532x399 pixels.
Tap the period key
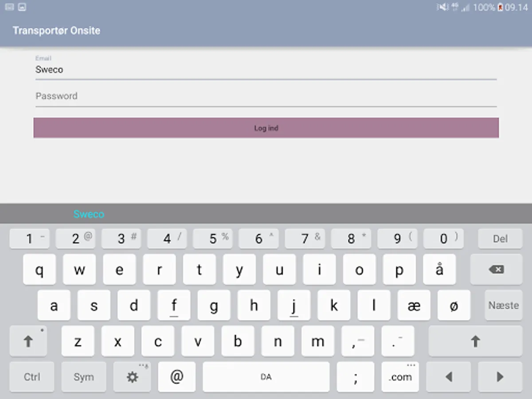click(x=398, y=341)
